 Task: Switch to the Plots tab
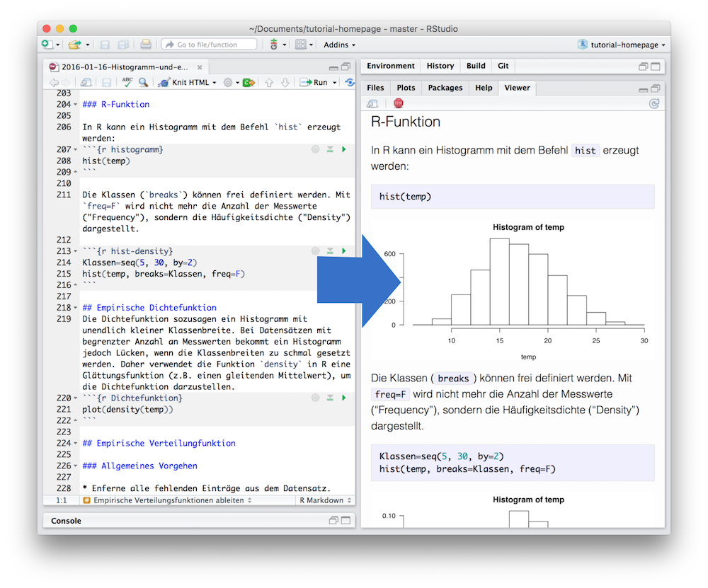406,88
